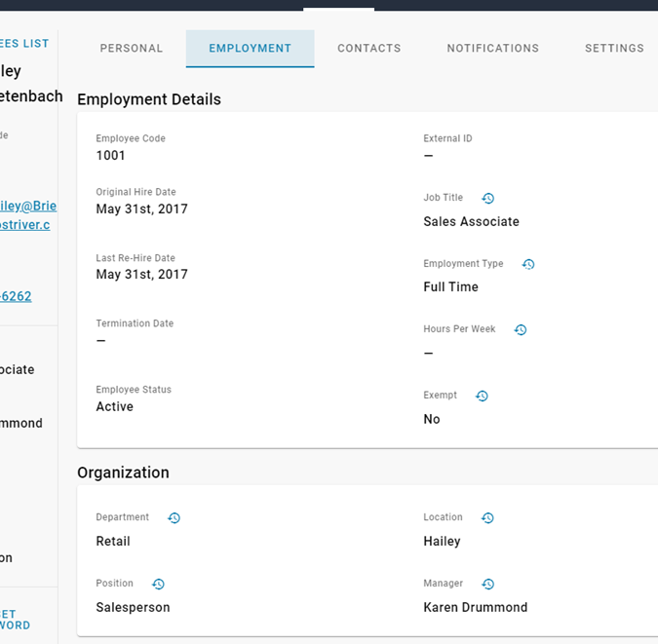Click the Reset Password button
Screen dimensions: 658x644
[15, 620]
